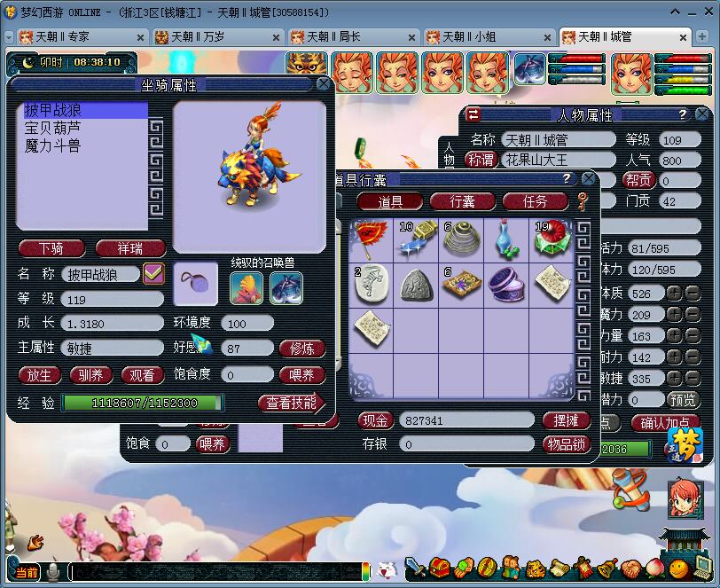Image resolution: width=720 pixels, height=588 pixels.
Task: Select the red flower item with count 19
Action: 551,239
